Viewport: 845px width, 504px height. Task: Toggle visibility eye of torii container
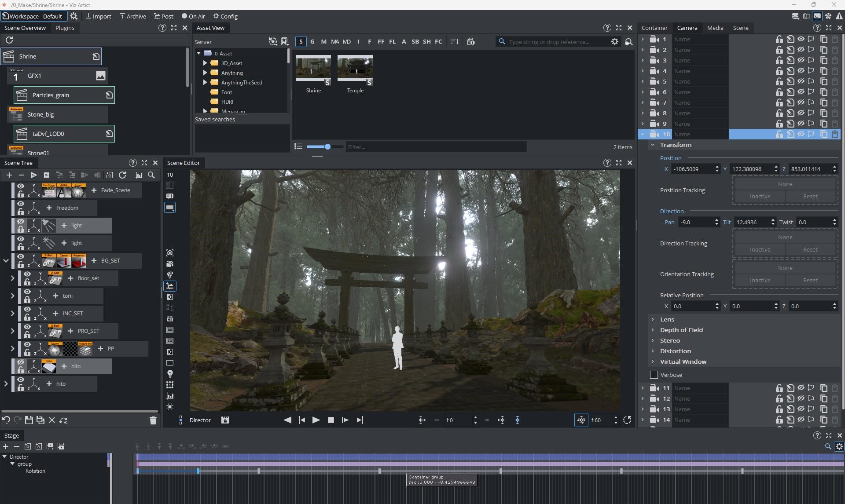(27, 292)
